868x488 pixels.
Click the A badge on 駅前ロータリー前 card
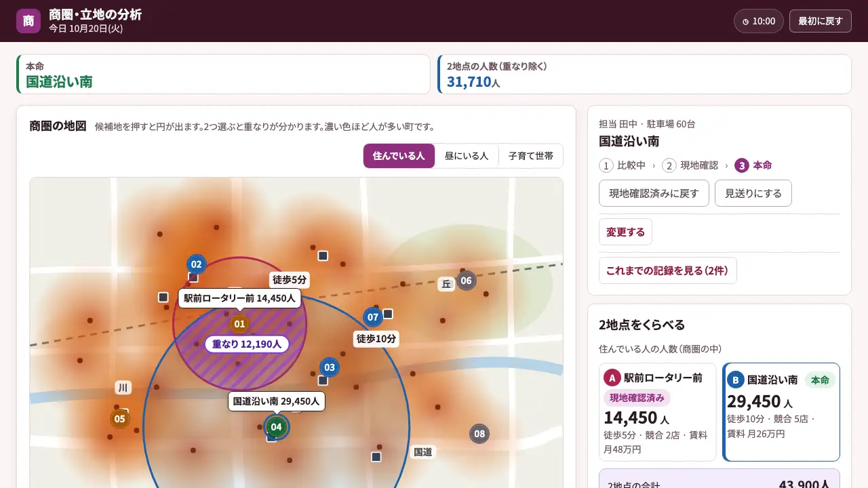(612, 378)
